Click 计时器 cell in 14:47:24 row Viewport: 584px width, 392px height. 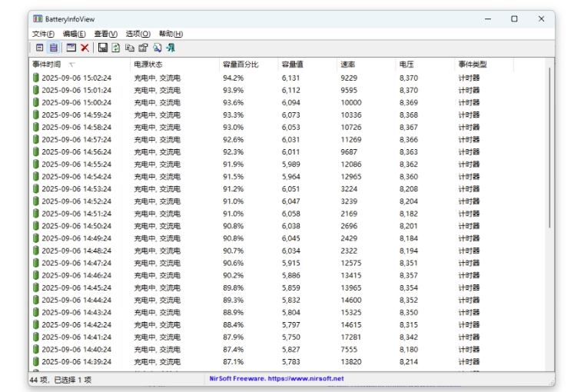469,263
